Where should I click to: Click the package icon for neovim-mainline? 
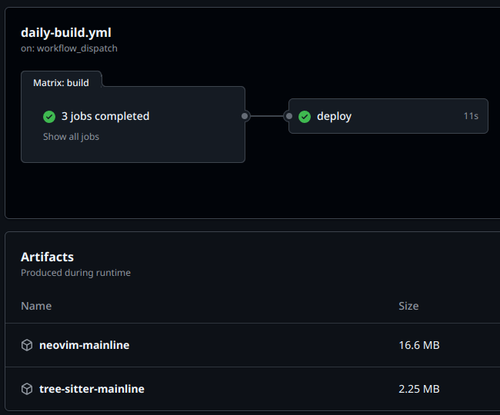[27, 345]
